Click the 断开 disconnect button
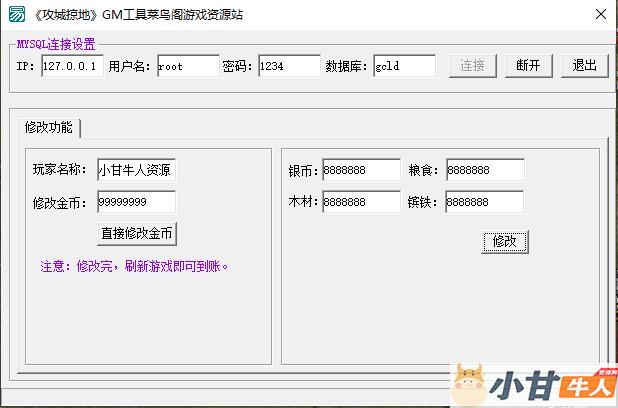 pyautogui.click(x=529, y=66)
